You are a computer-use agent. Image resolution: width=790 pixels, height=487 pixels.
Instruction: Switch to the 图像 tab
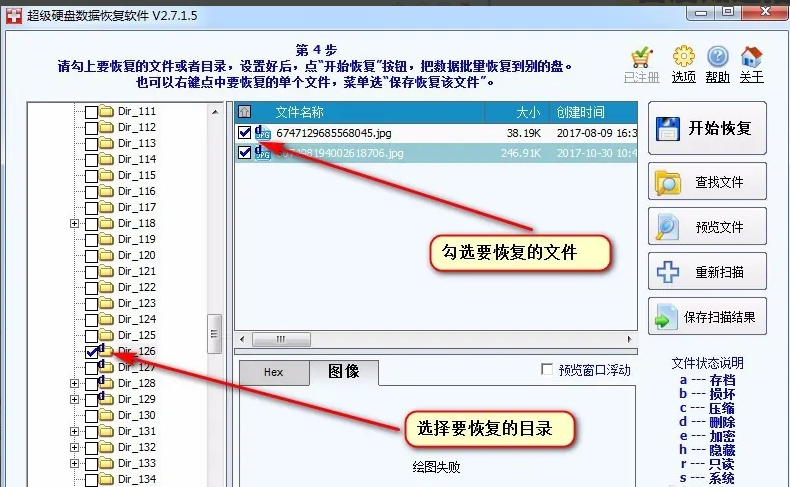[344, 372]
